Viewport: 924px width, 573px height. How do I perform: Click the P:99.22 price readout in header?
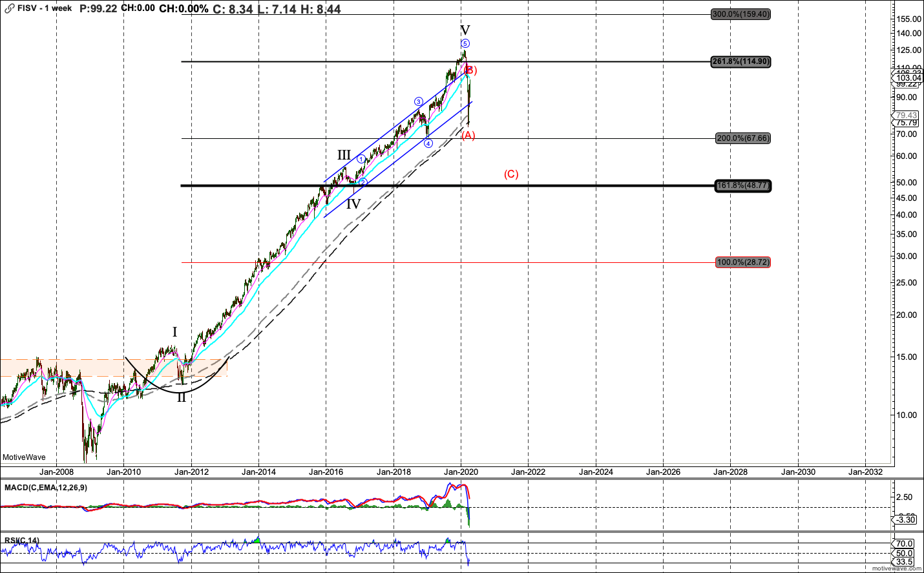tap(98, 8)
